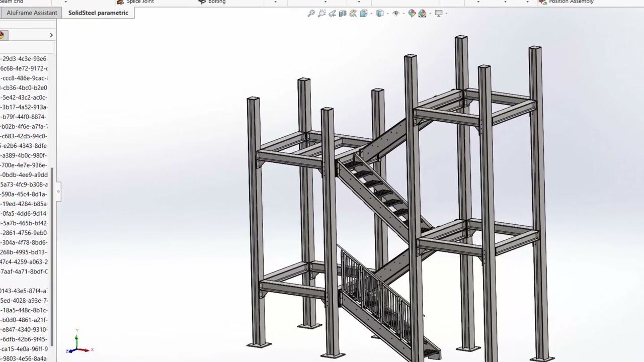This screenshot has width=644, height=362.
Task: Expand the Display Style dropdown arrow
Action: [386, 14]
